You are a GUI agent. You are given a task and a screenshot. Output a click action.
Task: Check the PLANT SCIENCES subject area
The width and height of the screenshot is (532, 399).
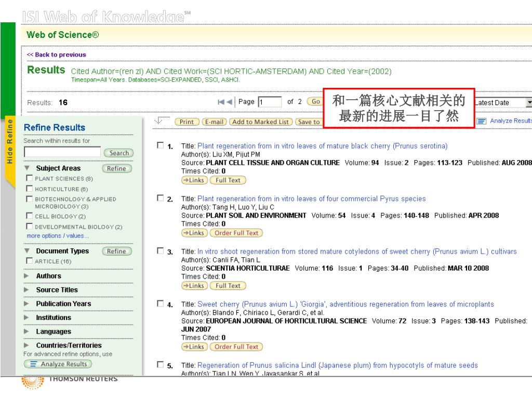pos(30,178)
